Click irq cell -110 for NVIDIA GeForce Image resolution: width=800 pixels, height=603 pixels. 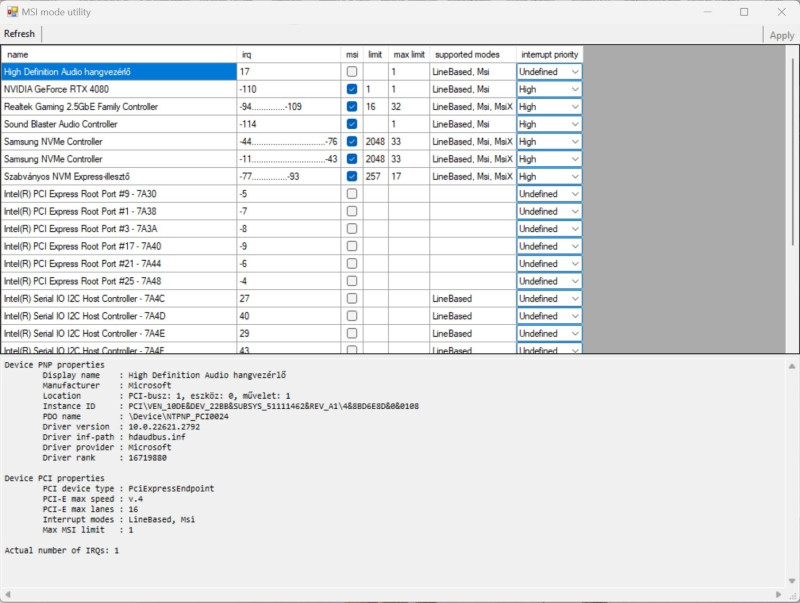[289, 89]
